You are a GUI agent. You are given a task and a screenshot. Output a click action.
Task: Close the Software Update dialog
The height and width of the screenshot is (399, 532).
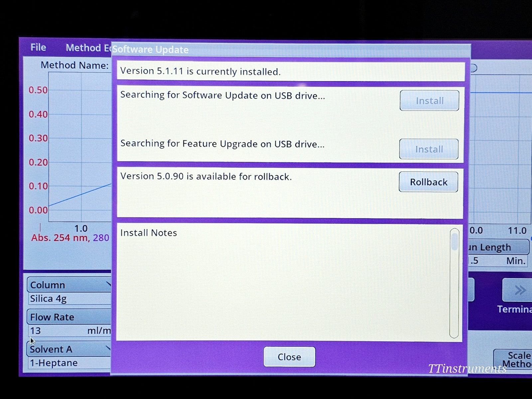click(x=289, y=357)
